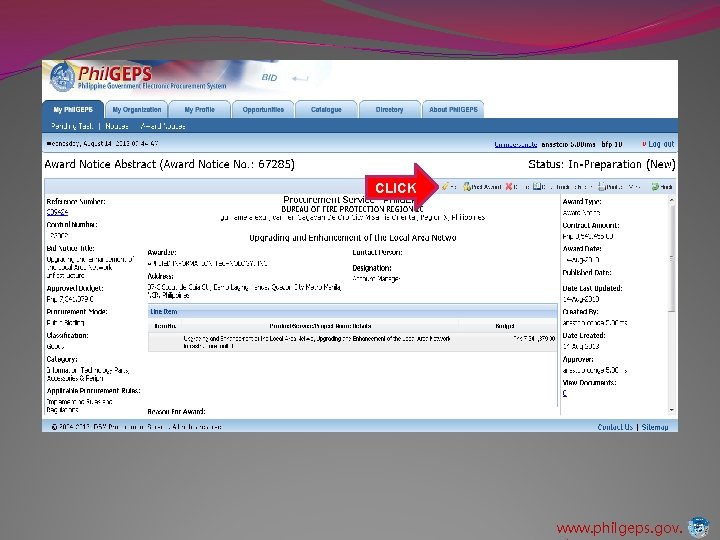
Task: Click the Contact Us footer link
Action: click(x=615, y=427)
